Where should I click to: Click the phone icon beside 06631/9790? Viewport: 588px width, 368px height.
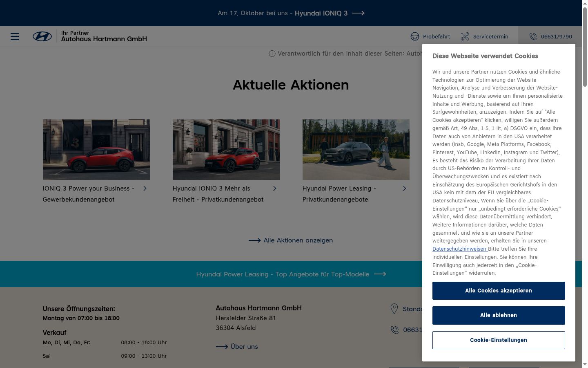533,36
